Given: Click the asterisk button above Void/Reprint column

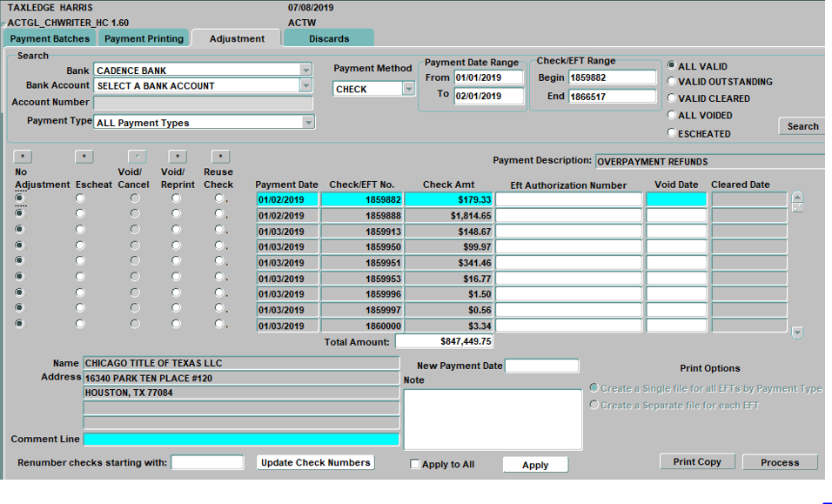Looking at the screenshot, I should coord(178,157).
